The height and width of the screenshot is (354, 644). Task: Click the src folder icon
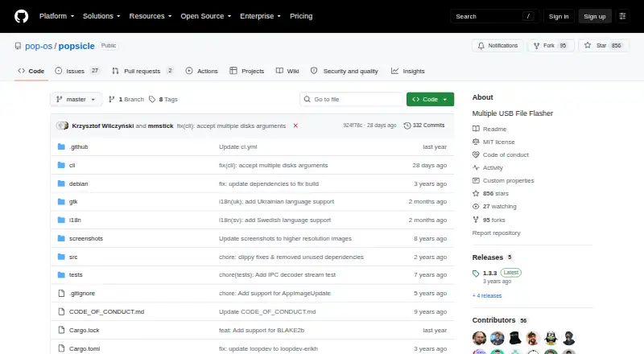tap(61, 257)
